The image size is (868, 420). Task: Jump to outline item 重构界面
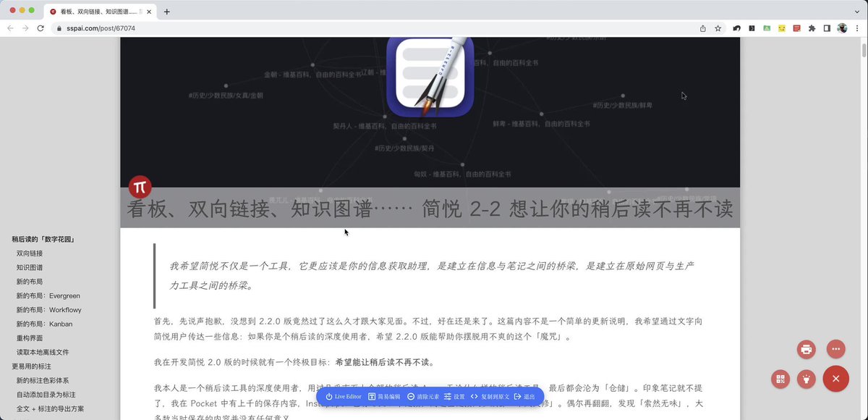pos(30,338)
